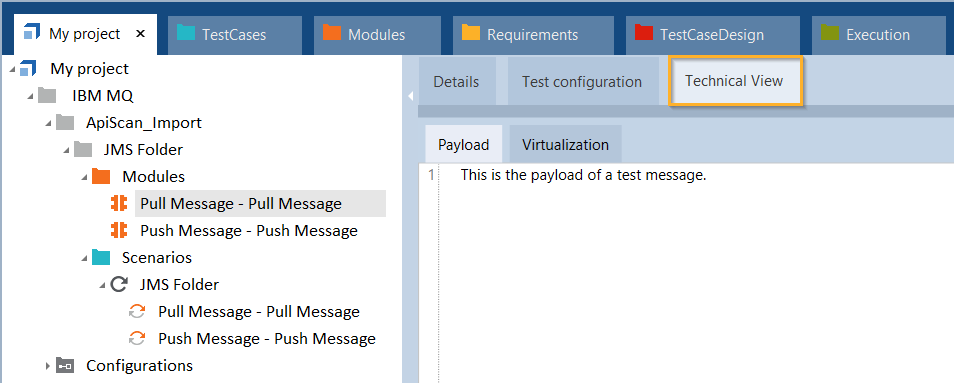
Task: Select Push Message module in tree
Action: 249,231
